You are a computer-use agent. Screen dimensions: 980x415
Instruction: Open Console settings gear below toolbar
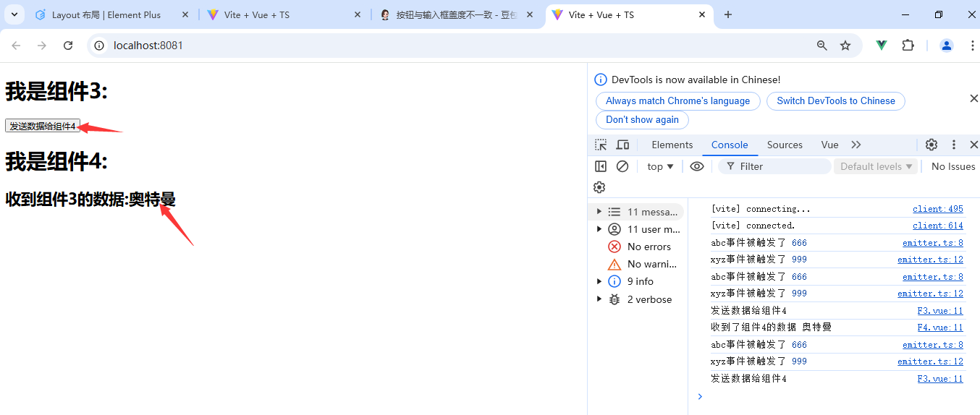point(599,187)
